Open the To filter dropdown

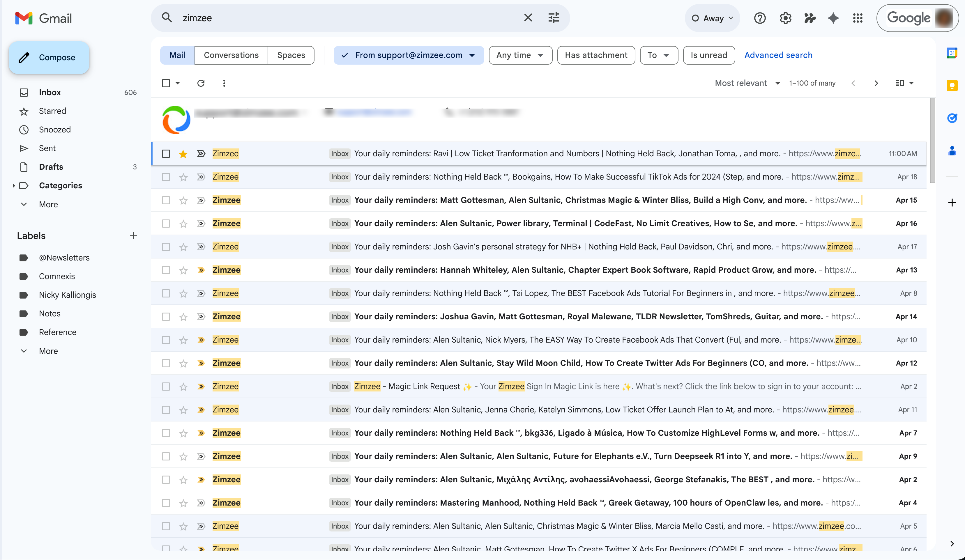coord(659,55)
